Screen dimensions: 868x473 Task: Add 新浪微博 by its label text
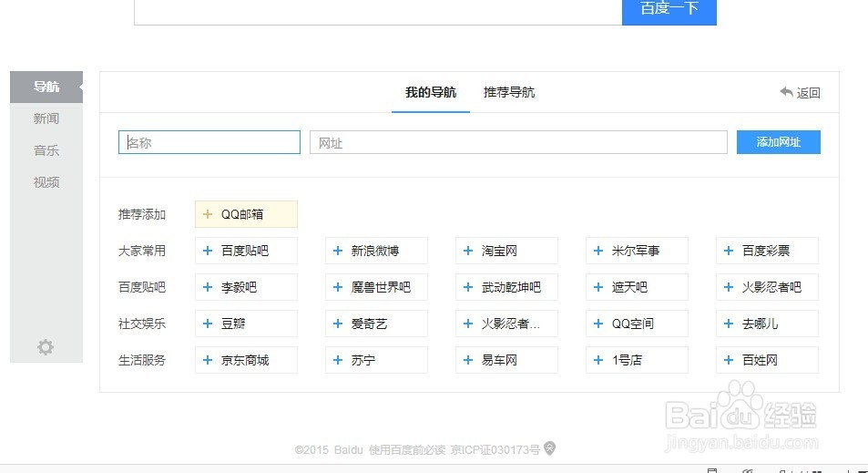[374, 251]
